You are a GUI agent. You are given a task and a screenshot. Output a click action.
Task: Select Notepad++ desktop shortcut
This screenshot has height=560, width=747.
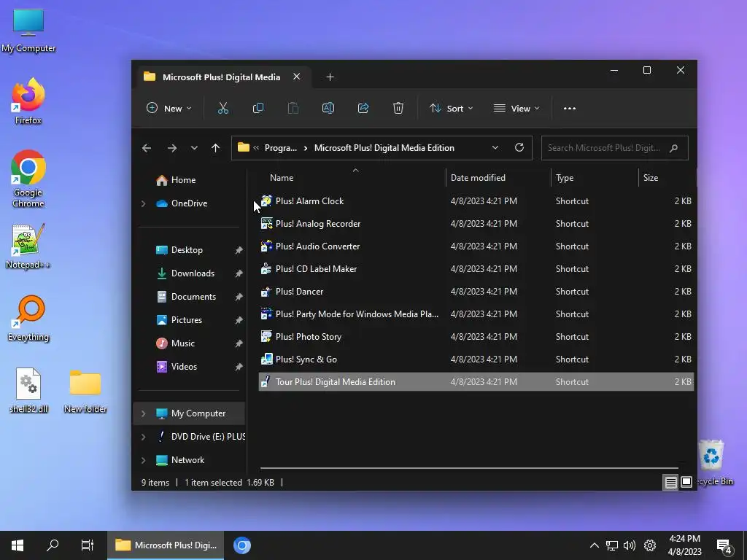click(28, 246)
